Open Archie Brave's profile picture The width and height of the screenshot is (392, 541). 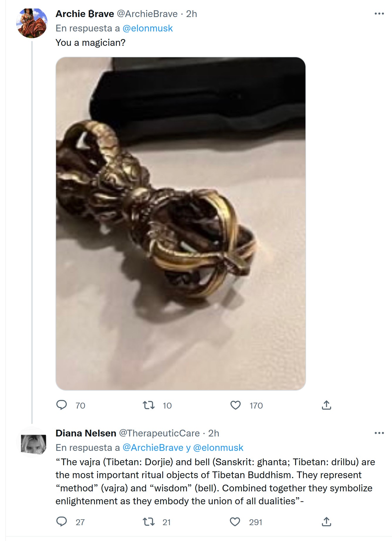[32, 23]
